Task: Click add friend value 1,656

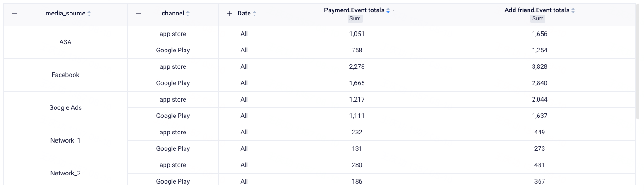Action: click(x=539, y=34)
